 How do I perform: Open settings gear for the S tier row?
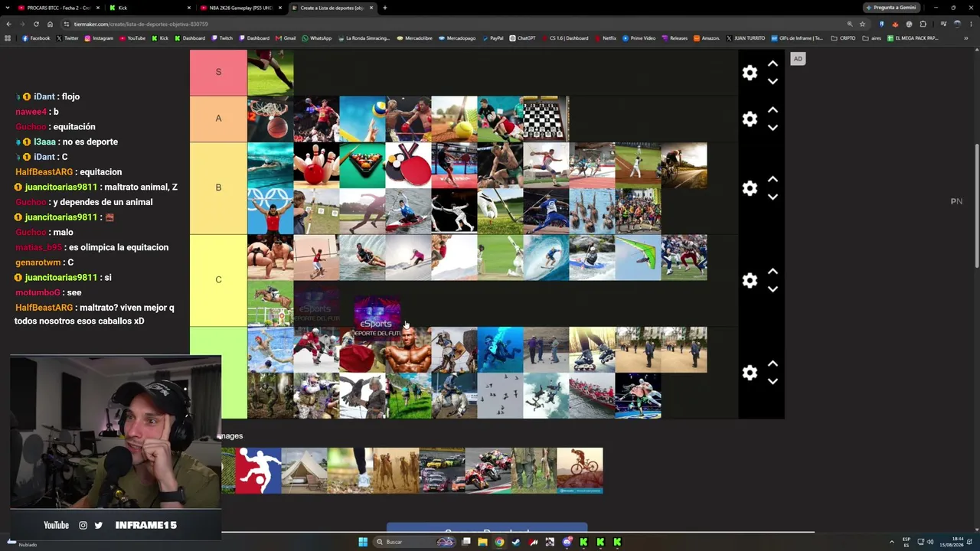750,73
